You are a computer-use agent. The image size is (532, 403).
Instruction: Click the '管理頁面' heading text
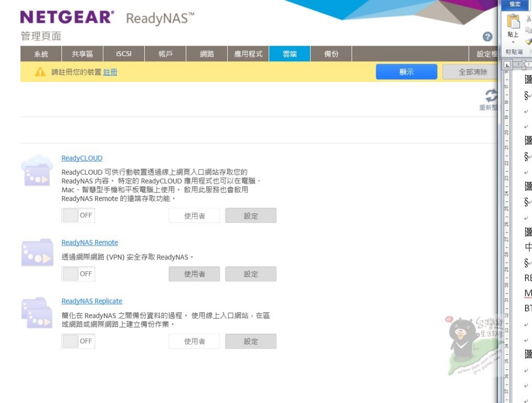[41, 36]
